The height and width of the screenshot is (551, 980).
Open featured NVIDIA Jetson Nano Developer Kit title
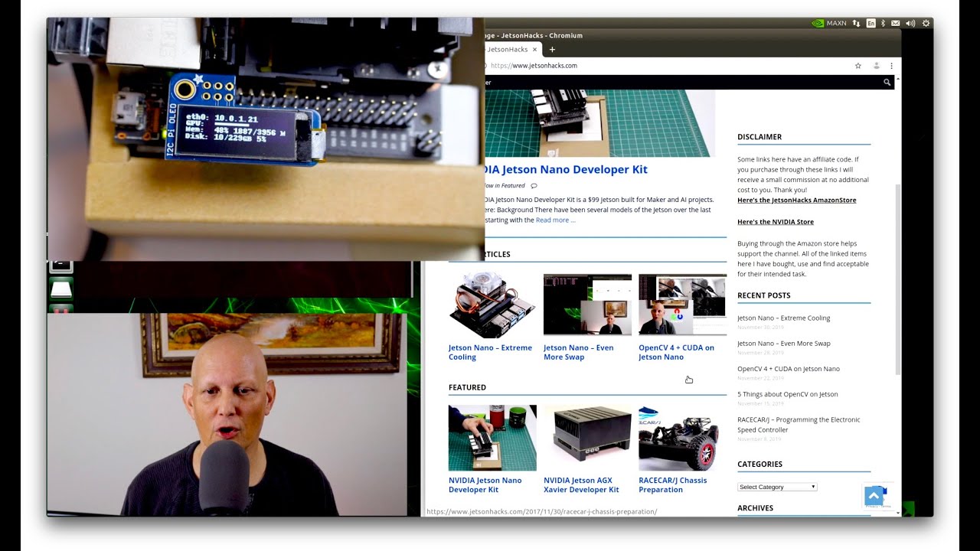click(485, 485)
